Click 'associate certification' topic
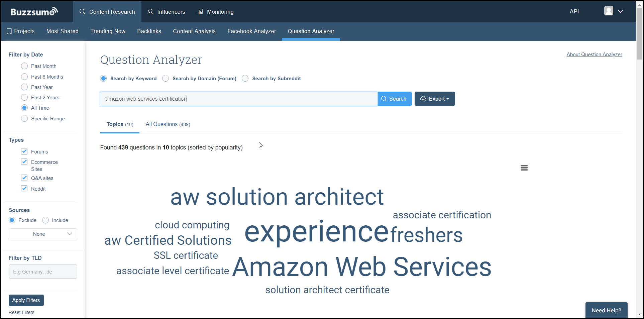 pos(442,215)
